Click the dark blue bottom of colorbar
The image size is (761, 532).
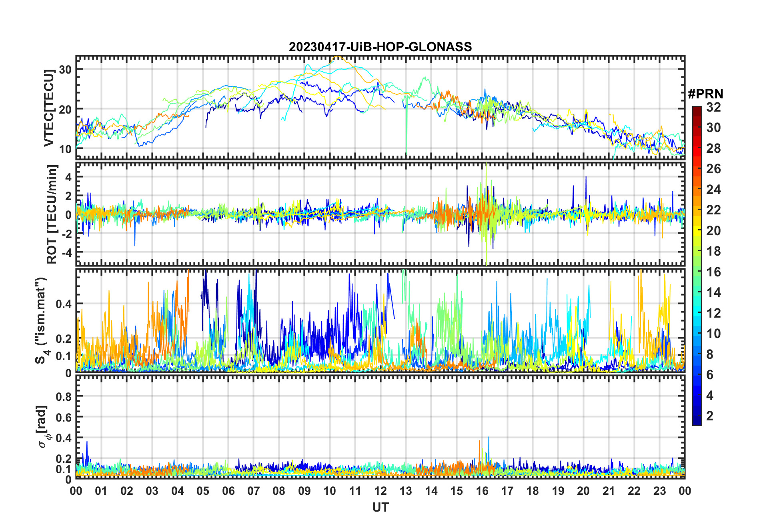pos(697,421)
